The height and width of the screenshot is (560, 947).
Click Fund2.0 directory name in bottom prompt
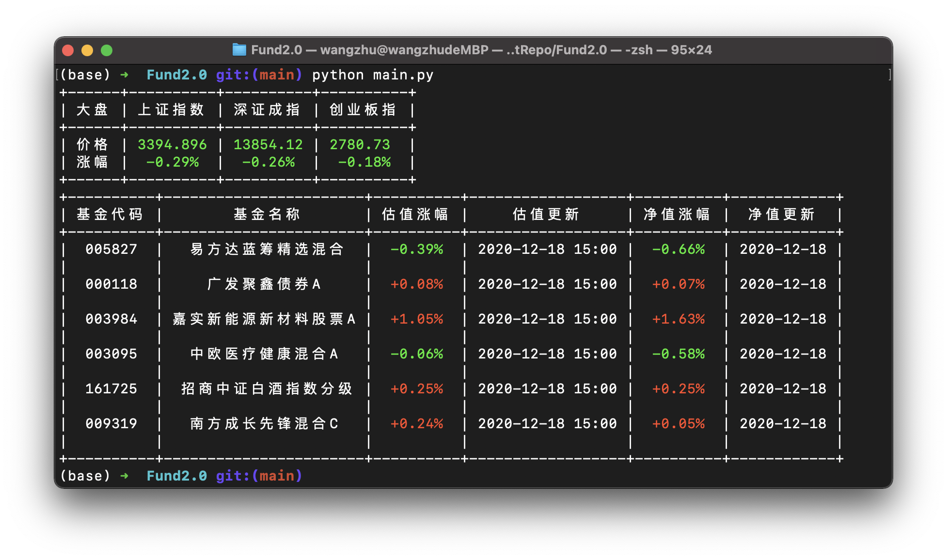[x=177, y=476]
